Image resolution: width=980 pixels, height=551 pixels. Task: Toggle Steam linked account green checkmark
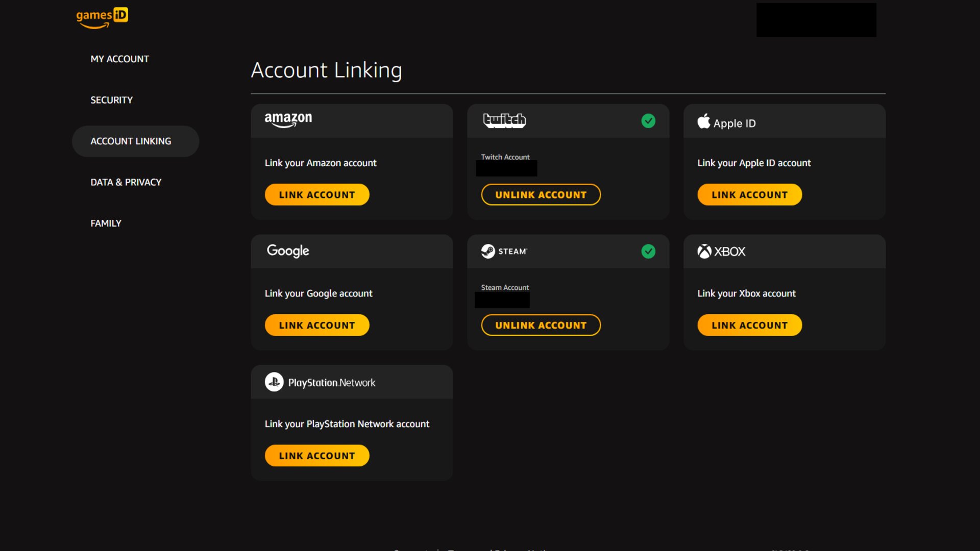point(648,251)
